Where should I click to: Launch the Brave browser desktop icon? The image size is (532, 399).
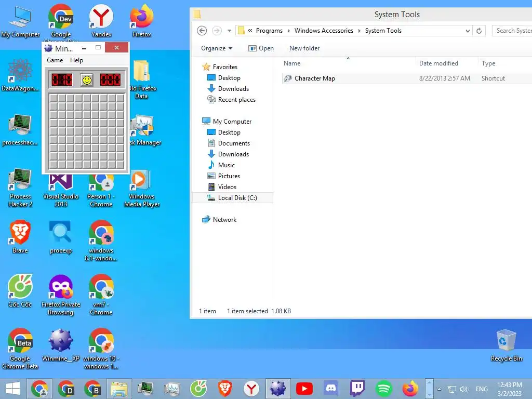(20, 237)
